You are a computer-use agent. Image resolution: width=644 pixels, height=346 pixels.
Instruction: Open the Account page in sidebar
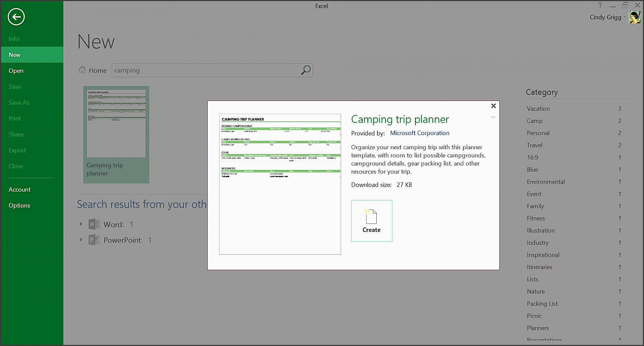(x=20, y=189)
